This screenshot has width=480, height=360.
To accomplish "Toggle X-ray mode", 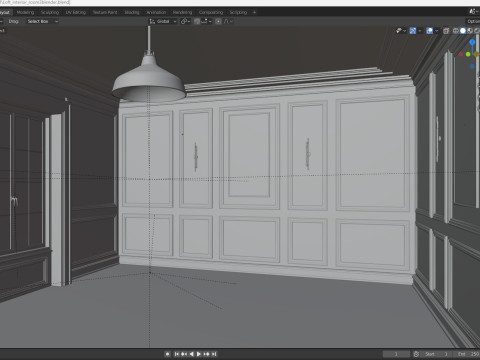I will tap(446, 31).
